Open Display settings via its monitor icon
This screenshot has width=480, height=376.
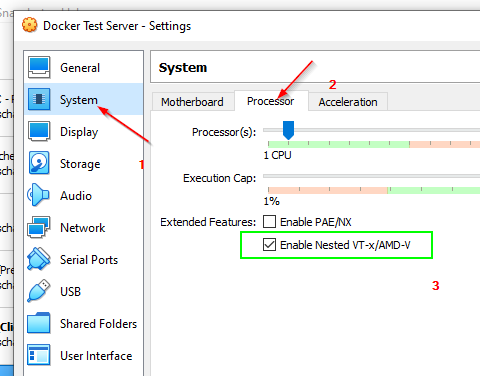pos(39,131)
